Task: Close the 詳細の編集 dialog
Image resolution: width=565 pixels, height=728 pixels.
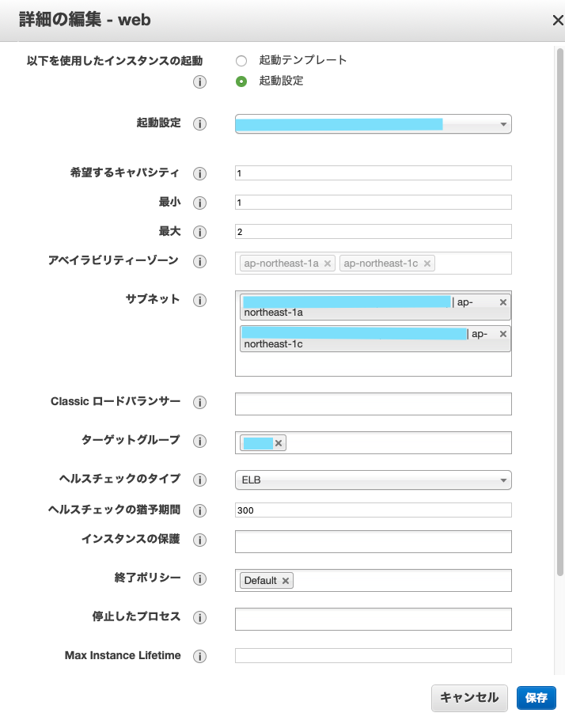Action: coord(557,21)
